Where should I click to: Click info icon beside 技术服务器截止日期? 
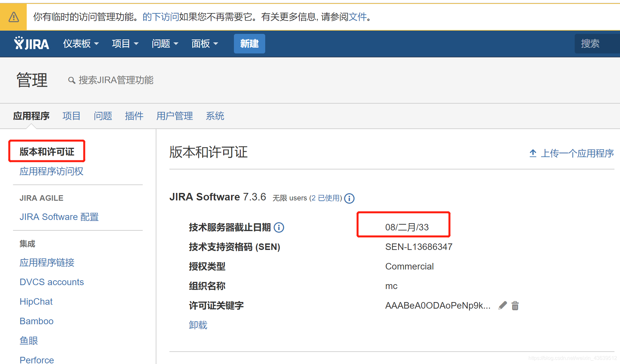click(x=279, y=227)
